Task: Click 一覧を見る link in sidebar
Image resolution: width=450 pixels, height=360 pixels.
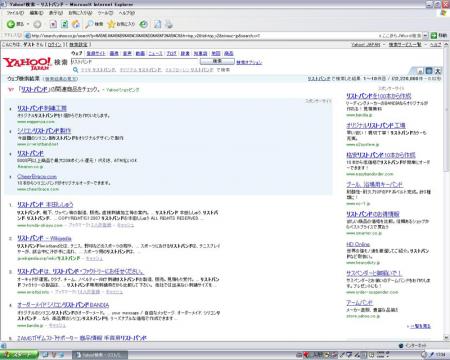Action: click(x=420, y=326)
